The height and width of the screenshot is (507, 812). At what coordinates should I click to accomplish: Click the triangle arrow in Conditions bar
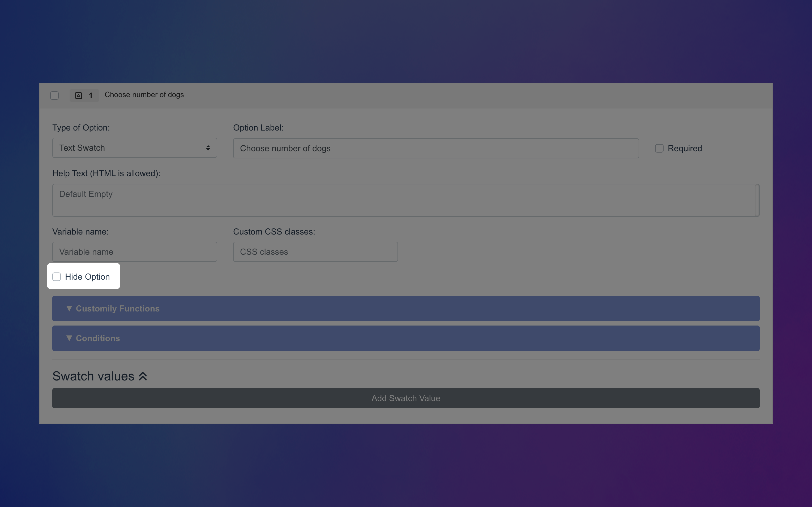pyautogui.click(x=69, y=338)
